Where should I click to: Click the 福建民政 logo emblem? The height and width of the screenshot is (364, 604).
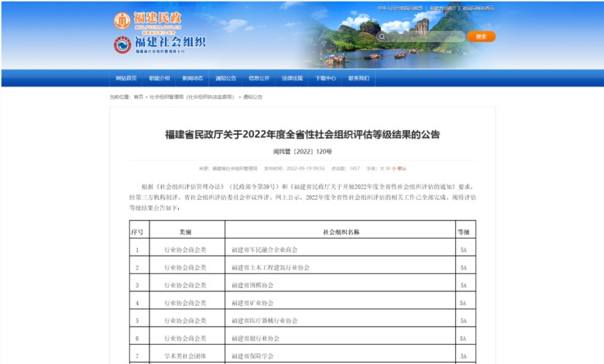point(122,20)
